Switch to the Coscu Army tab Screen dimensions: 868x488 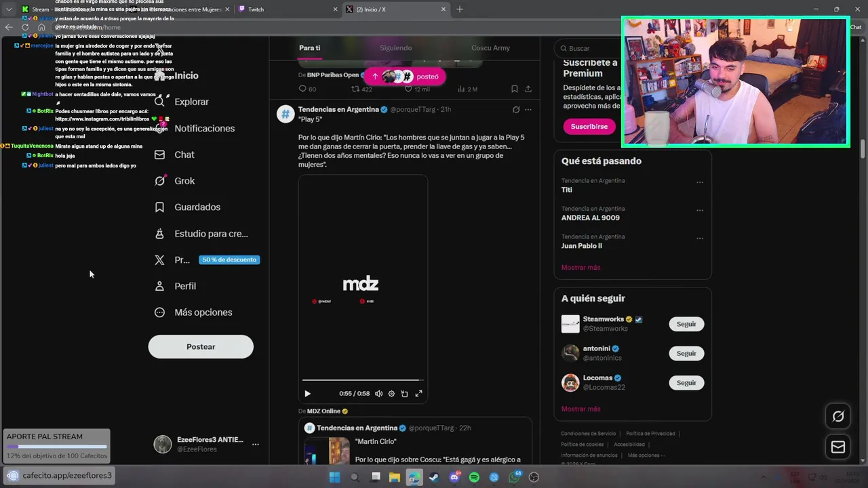click(x=490, y=48)
